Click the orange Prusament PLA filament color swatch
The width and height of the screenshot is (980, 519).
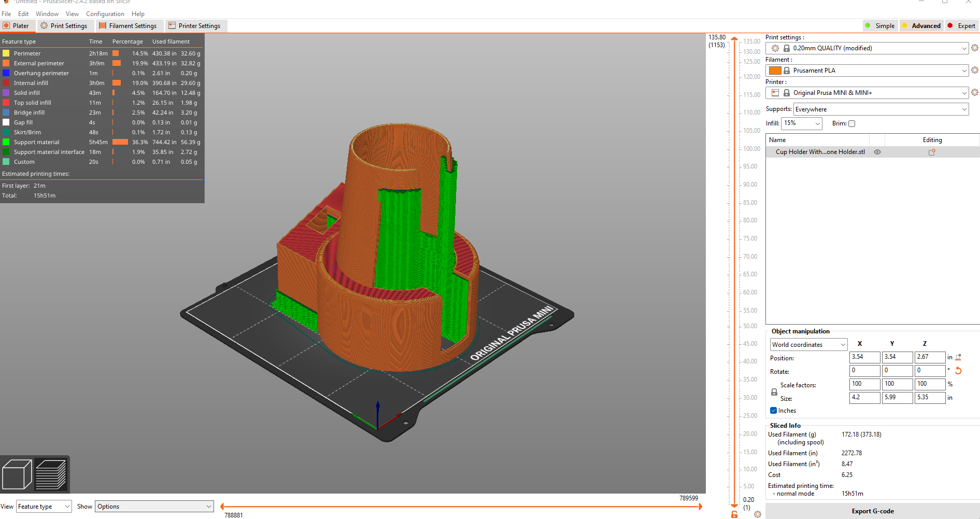coord(775,70)
